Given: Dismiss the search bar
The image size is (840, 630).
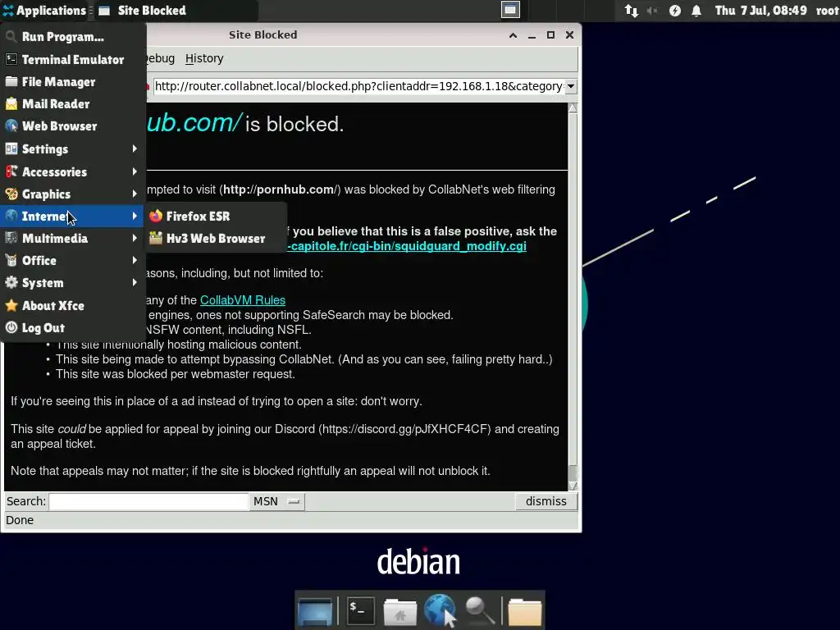Looking at the screenshot, I should [x=546, y=501].
